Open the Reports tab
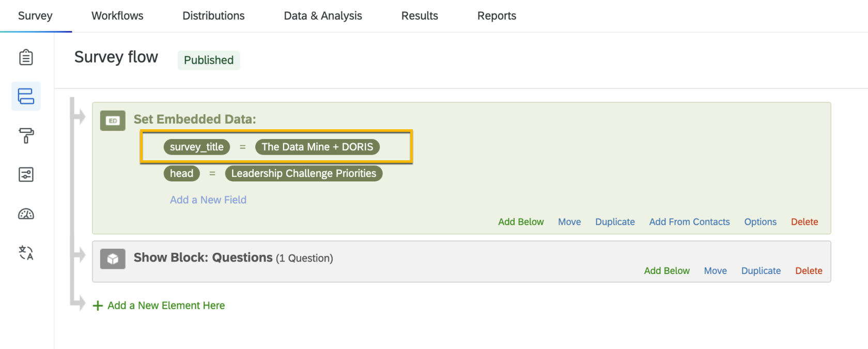 (x=497, y=16)
